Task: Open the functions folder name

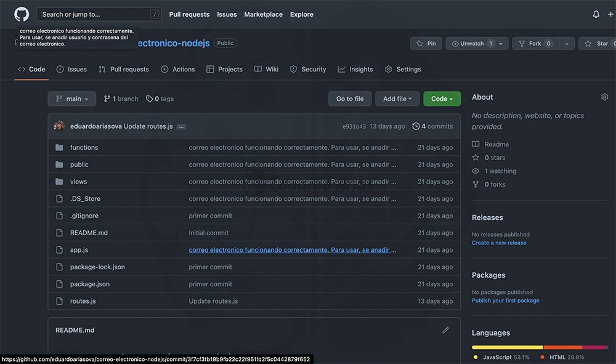Action: click(84, 147)
